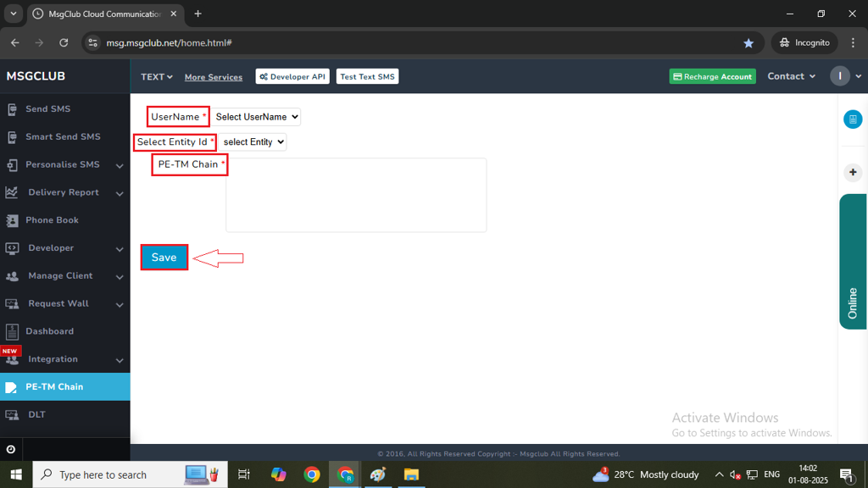Open the Online chat side tab
The width and height of the screenshot is (868, 488).
click(x=853, y=262)
